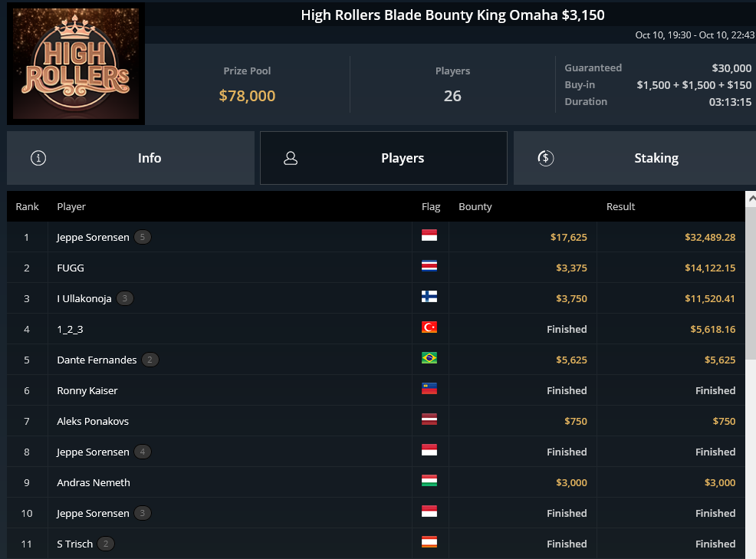Click the person icon on Players tab
The height and width of the screenshot is (559, 756).
(x=291, y=158)
